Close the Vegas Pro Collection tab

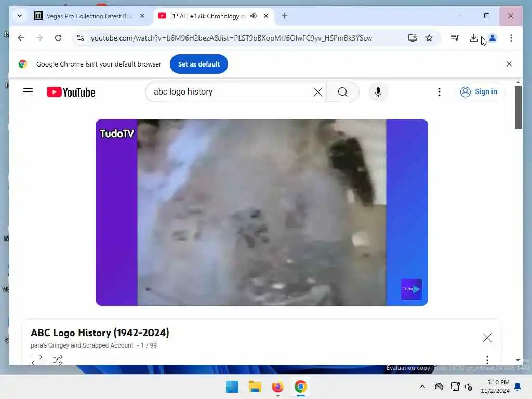[142, 16]
